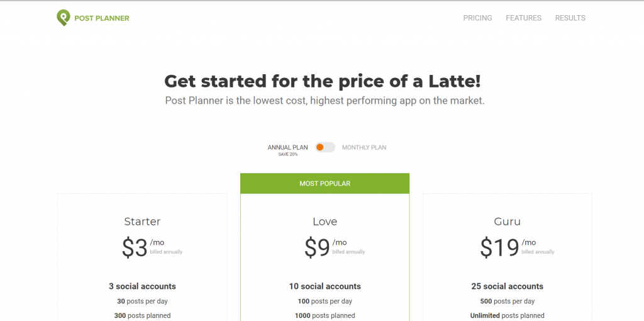This screenshot has width=644, height=321.
Task: Open the Pricing nav link
Action: pos(477,18)
